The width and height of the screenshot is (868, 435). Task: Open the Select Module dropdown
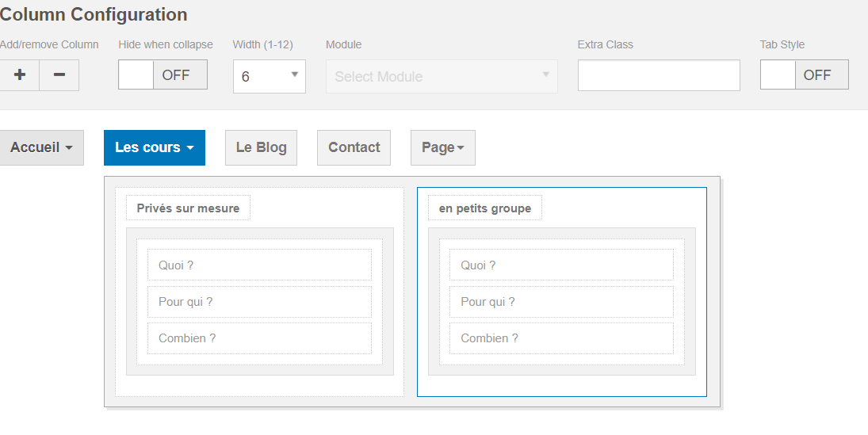(x=442, y=77)
